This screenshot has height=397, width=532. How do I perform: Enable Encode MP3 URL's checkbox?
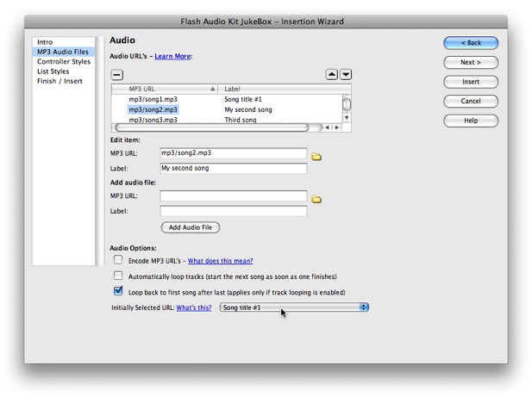[118, 260]
